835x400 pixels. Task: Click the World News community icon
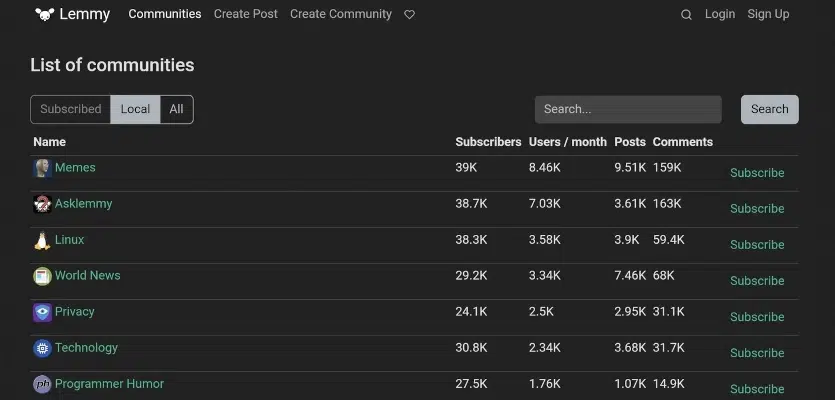point(42,276)
